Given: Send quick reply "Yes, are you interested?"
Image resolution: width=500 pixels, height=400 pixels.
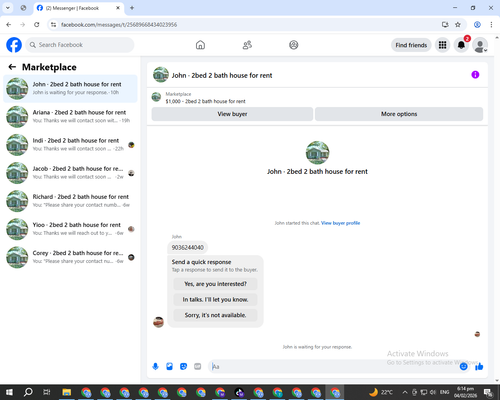Looking at the screenshot, I should coord(215,284).
